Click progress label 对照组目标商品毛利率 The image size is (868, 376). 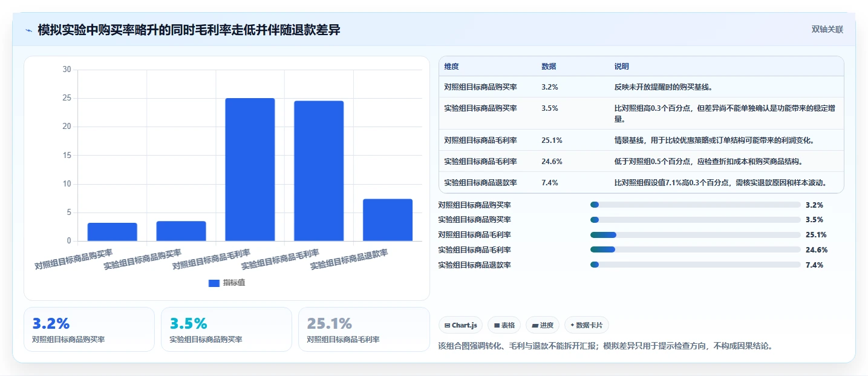pyautogui.click(x=475, y=235)
